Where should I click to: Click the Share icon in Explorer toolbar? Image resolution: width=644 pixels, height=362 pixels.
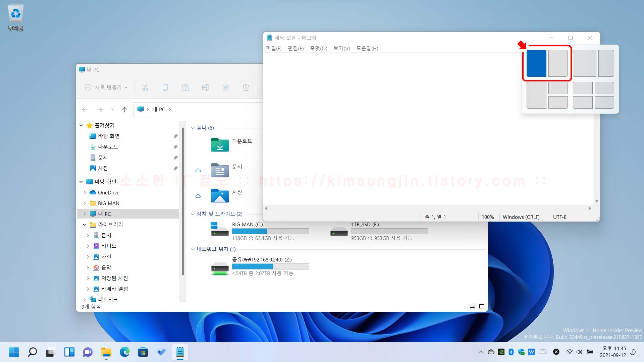(226, 87)
